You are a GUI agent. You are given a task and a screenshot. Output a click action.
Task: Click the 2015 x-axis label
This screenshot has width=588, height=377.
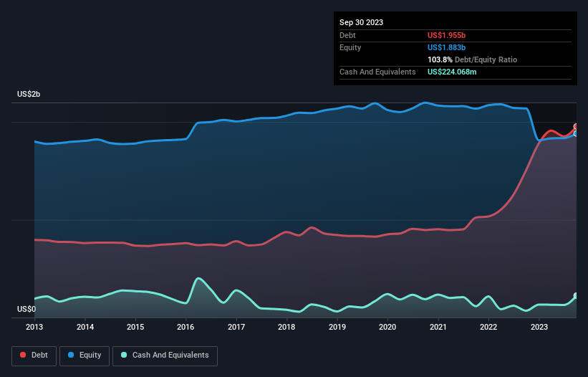[x=135, y=327]
